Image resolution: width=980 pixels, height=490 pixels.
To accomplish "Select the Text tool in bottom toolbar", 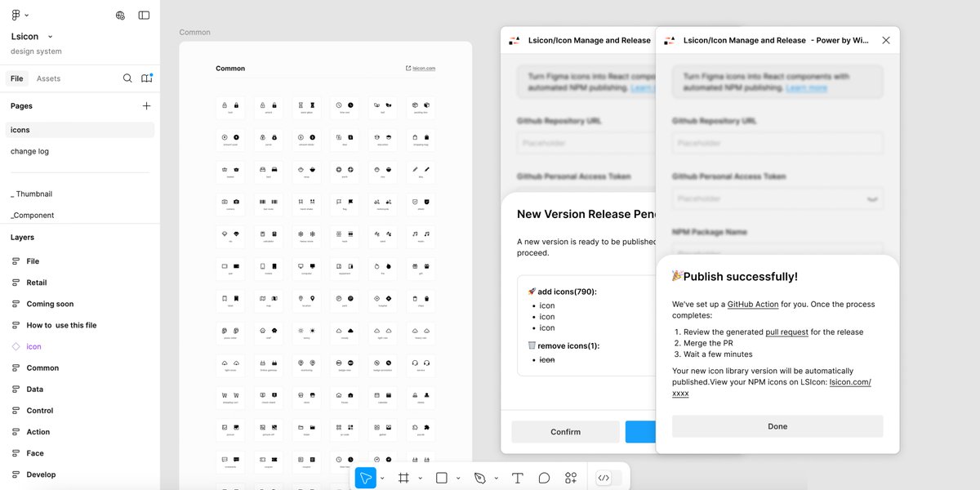I will [517, 478].
